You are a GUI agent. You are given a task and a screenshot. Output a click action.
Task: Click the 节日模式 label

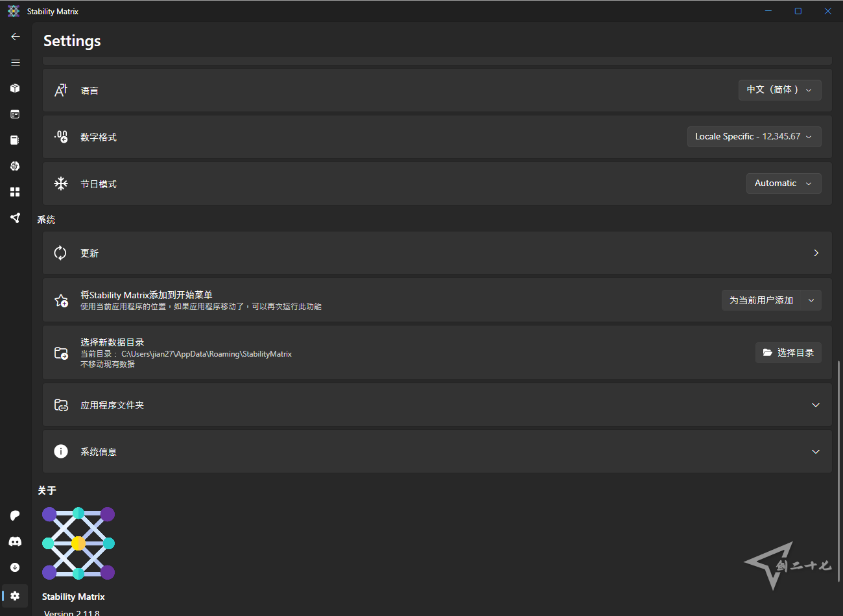99,184
